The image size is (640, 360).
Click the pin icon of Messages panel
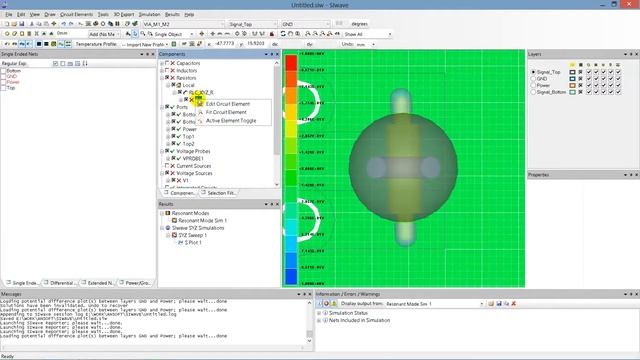pos(304,294)
